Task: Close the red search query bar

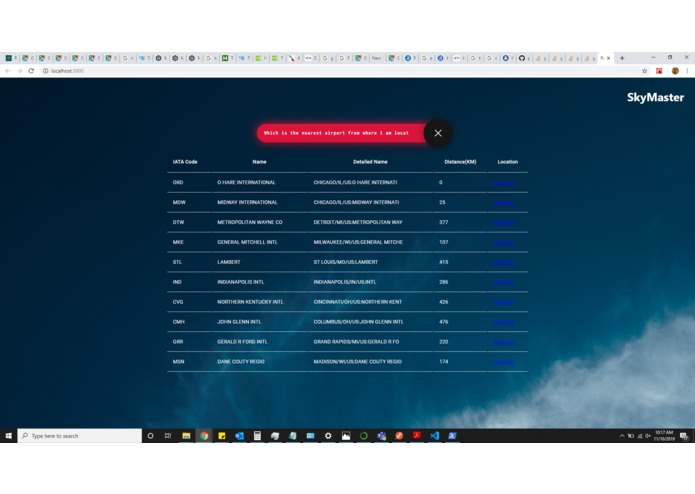Action: 438,133
